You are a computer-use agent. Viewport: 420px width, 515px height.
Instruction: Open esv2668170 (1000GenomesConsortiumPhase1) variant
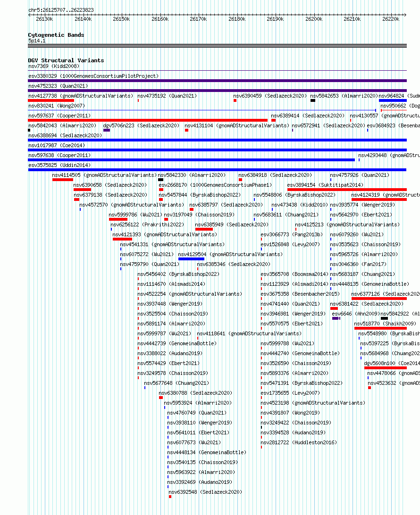215,184
